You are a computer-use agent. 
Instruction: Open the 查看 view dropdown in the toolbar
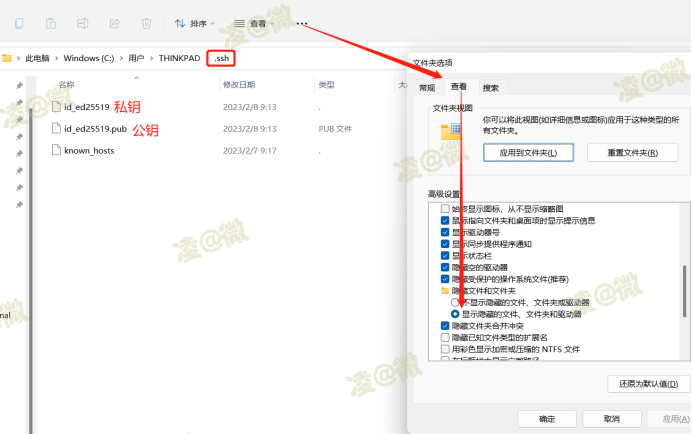pyautogui.click(x=254, y=23)
